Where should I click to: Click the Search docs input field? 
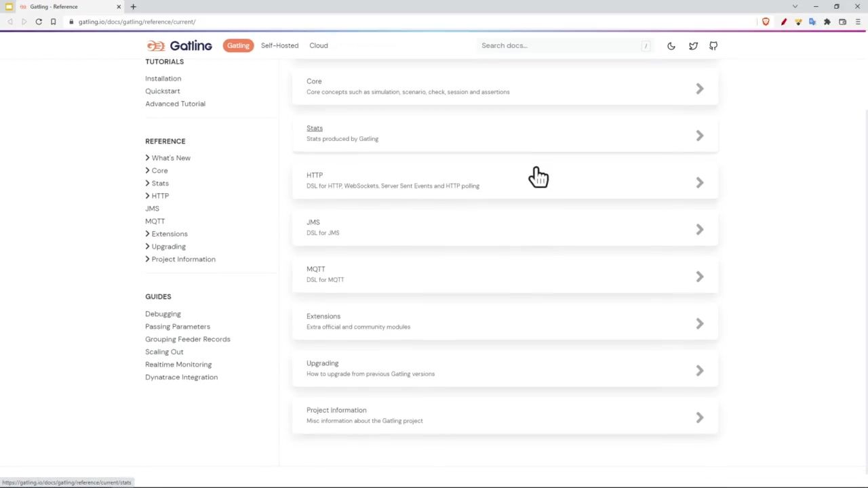(x=559, y=45)
